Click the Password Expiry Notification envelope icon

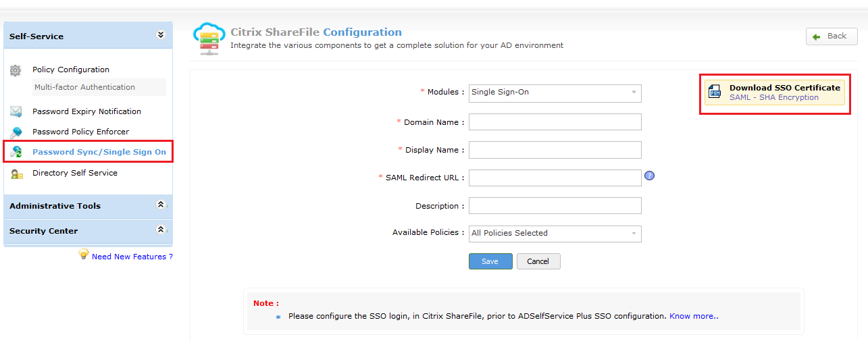pyautogui.click(x=16, y=112)
